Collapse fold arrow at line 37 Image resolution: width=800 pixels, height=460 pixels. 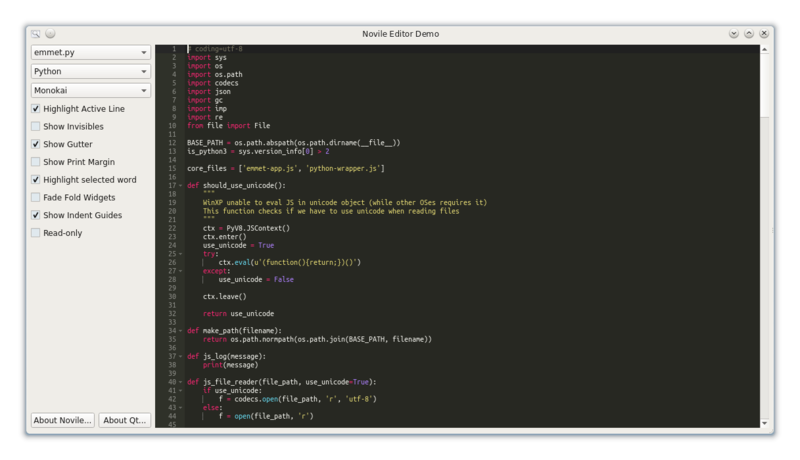coord(181,356)
